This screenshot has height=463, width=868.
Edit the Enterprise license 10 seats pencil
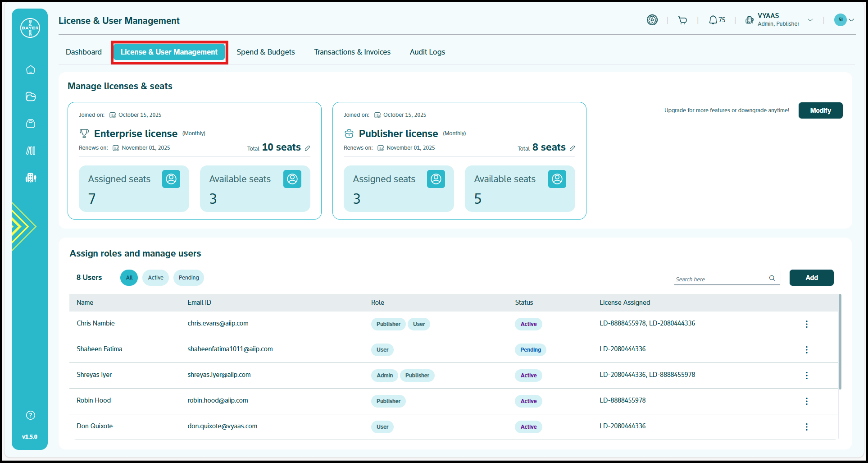tap(308, 148)
